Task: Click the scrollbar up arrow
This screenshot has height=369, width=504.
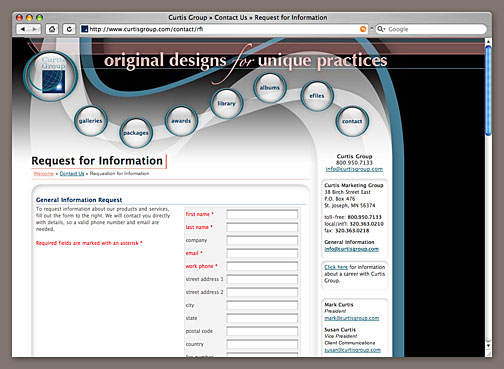Action: [488, 42]
